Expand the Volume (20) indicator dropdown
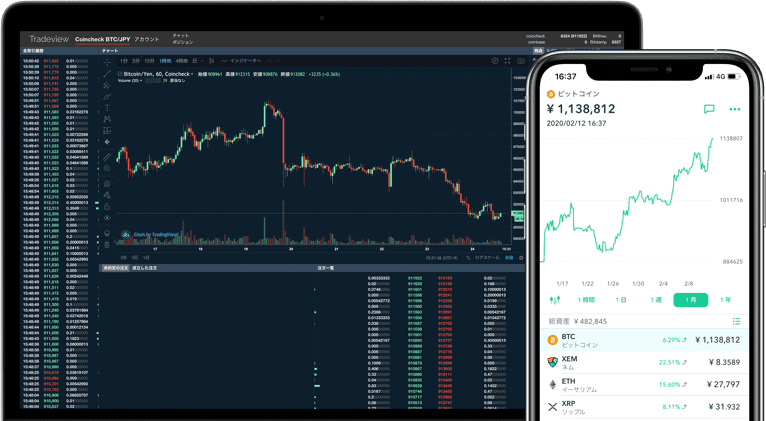This screenshot has width=766, height=421. 131,81
